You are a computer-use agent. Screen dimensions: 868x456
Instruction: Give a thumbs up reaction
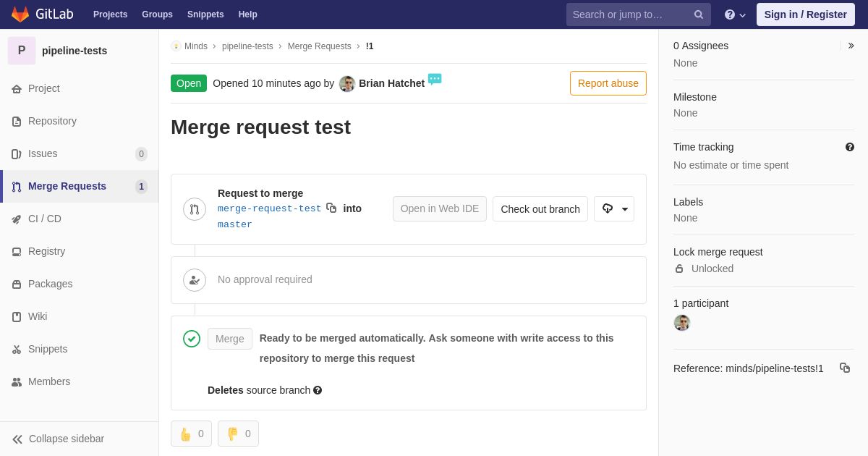pyautogui.click(x=191, y=434)
